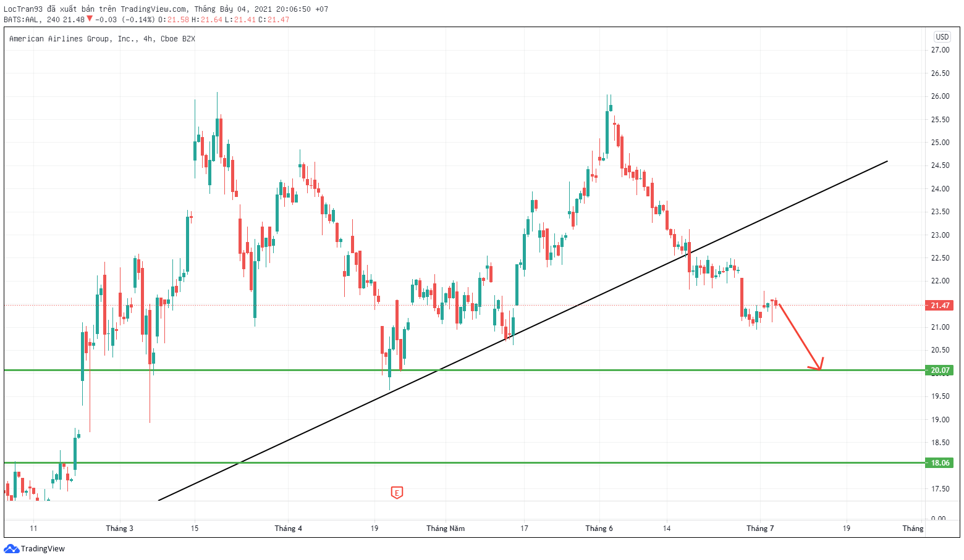Image resolution: width=964 pixels, height=560 pixels.
Task: Open the earnings E marker
Action: pos(397,493)
